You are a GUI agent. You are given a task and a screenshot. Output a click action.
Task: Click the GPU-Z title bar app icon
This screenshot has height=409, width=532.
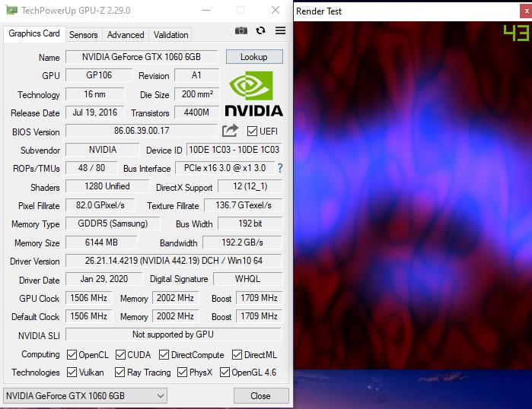point(11,11)
